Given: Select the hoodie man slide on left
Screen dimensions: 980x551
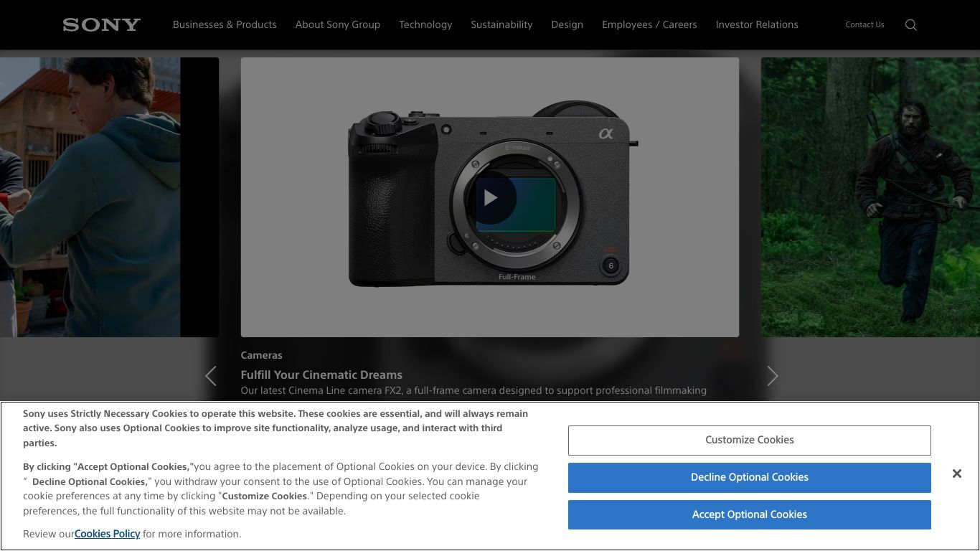Looking at the screenshot, I should point(109,197).
